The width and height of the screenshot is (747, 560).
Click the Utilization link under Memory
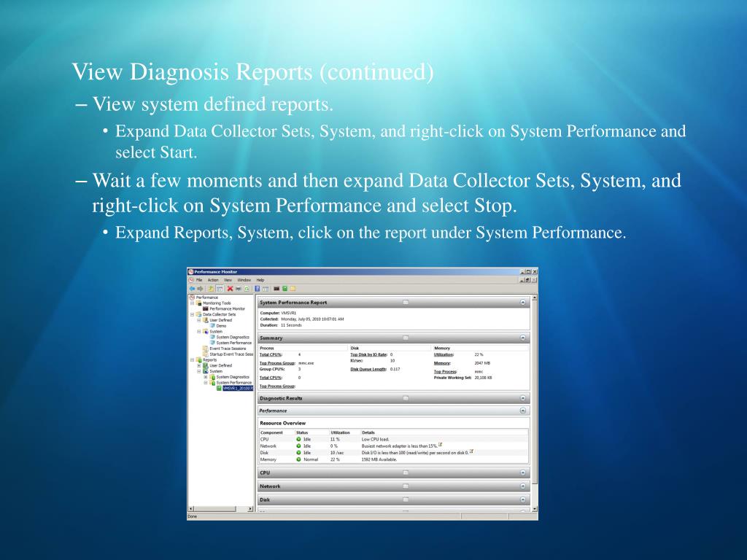[444, 355]
